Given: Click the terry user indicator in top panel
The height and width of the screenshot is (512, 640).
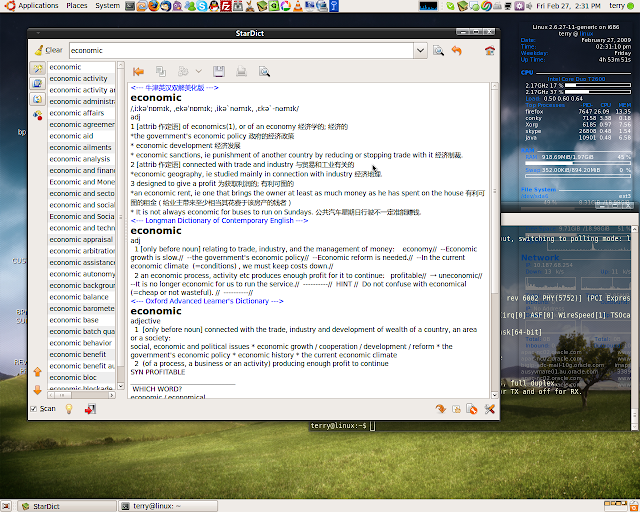Looking at the screenshot, I should click(621, 6).
